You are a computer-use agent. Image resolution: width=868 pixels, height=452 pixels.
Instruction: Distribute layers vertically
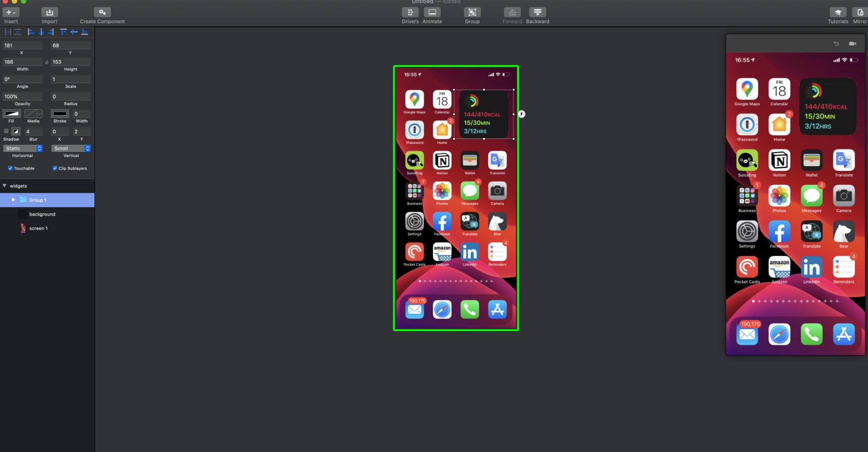coord(18,32)
